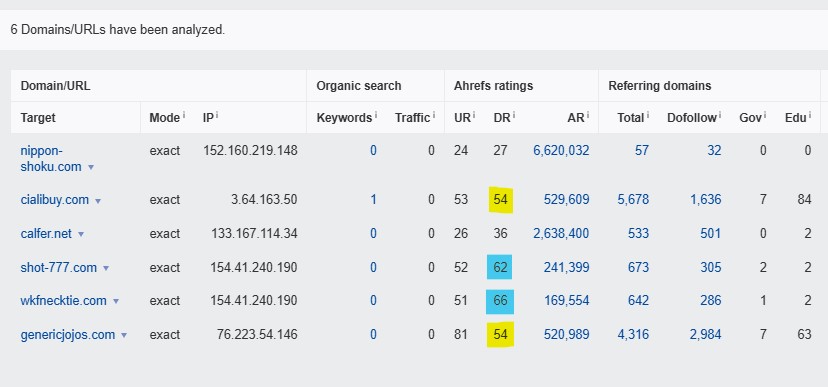The width and height of the screenshot is (828, 387).
Task: Show the Keywords column info tooltip icon
Action: click(x=375, y=114)
